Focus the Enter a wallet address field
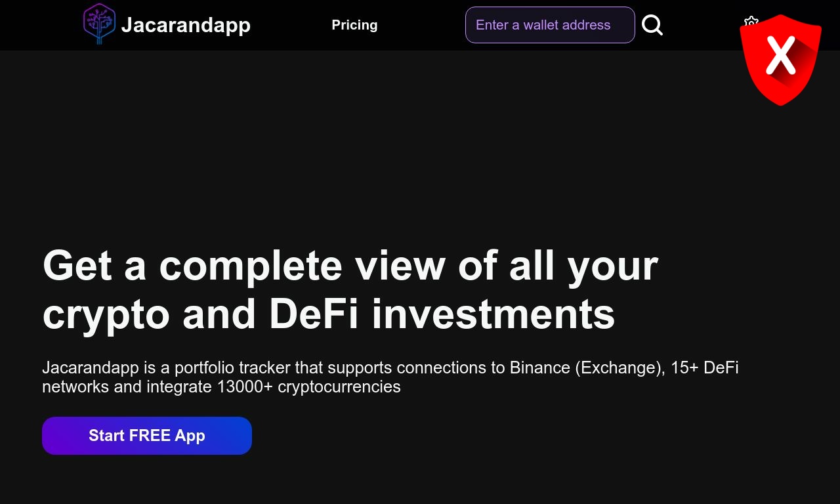The image size is (840, 504). coord(550,25)
